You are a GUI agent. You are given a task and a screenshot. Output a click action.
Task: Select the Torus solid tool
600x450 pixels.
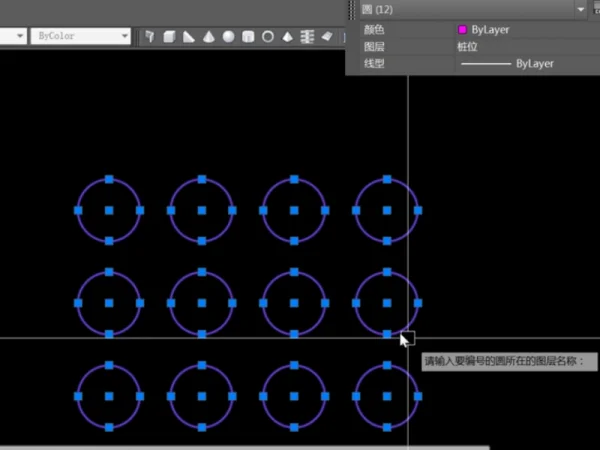[x=268, y=37]
